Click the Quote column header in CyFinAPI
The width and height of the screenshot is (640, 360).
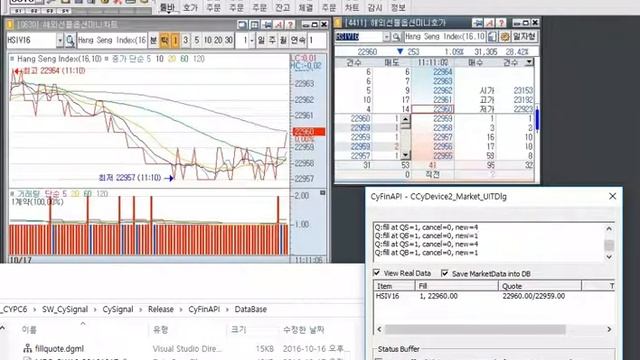(540, 286)
